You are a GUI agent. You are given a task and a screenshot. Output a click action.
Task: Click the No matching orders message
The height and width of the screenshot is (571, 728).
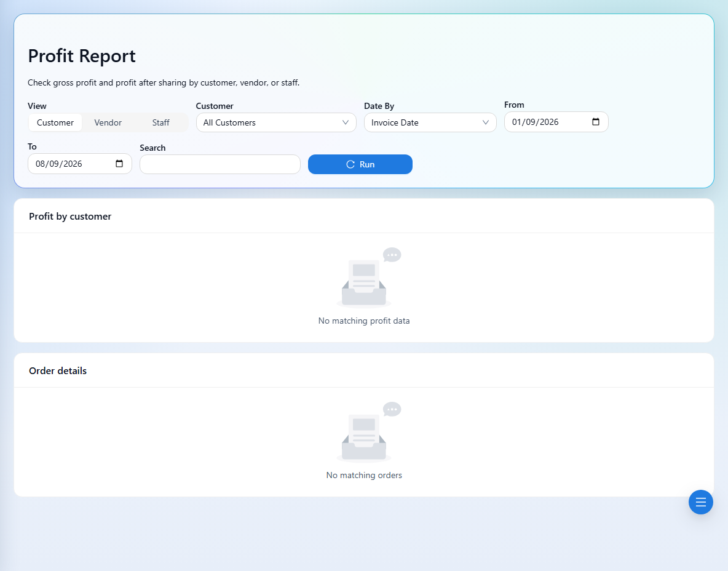point(364,475)
